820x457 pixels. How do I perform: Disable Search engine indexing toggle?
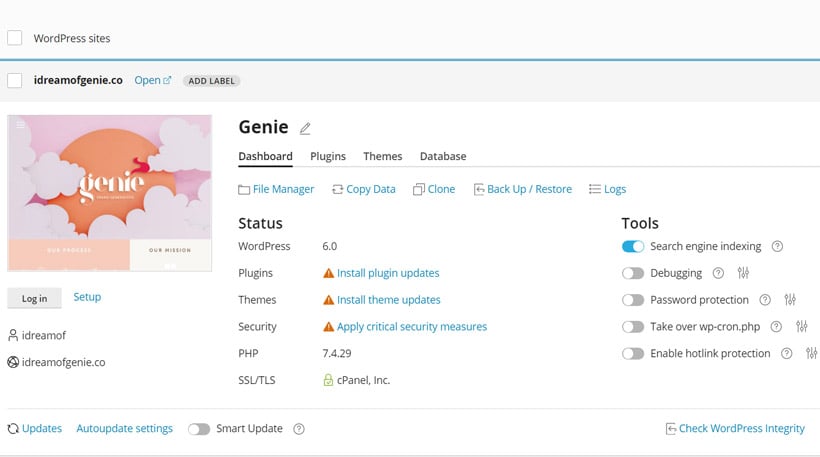pyautogui.click(x=633, y=246)
